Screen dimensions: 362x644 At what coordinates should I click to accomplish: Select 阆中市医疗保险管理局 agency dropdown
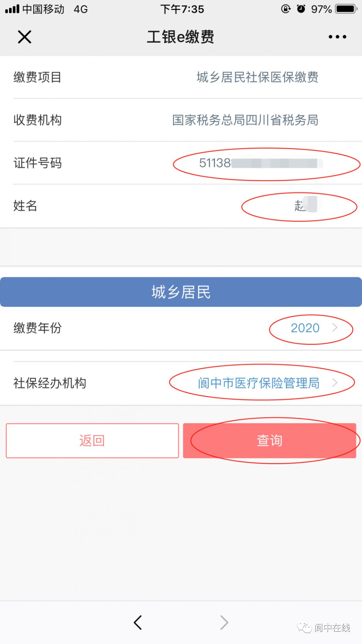pyautogui.click(x=258, y=383)
